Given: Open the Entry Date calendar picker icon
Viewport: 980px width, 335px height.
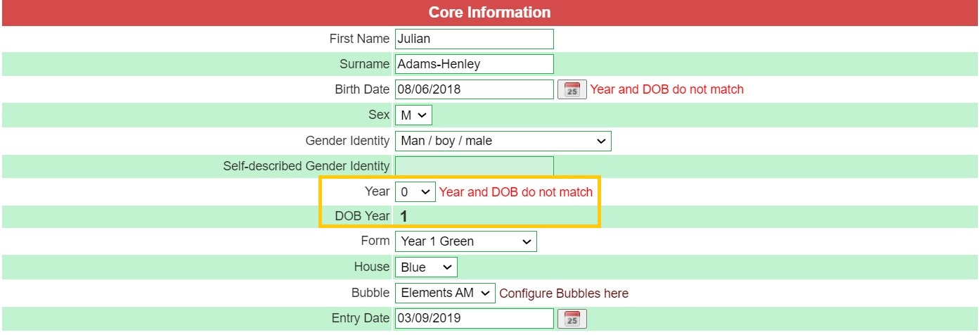Looking at the screenshot, I should (572, 318).
